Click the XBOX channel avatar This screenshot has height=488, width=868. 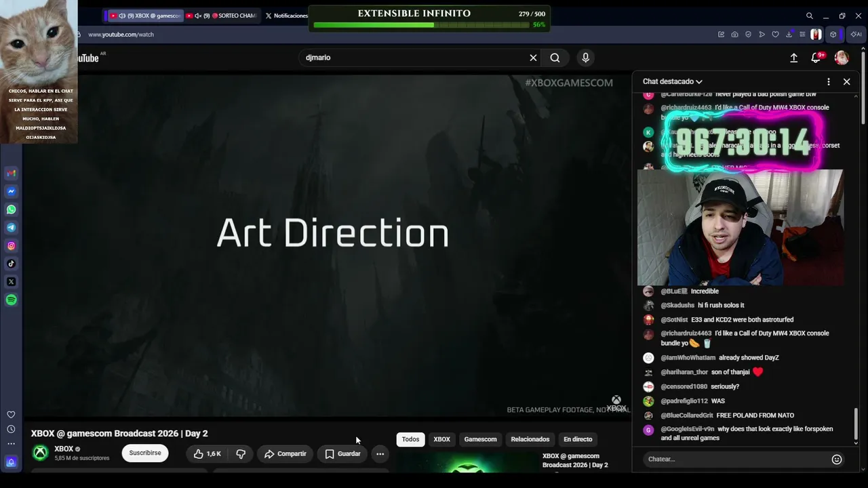(x=41, y=453)
